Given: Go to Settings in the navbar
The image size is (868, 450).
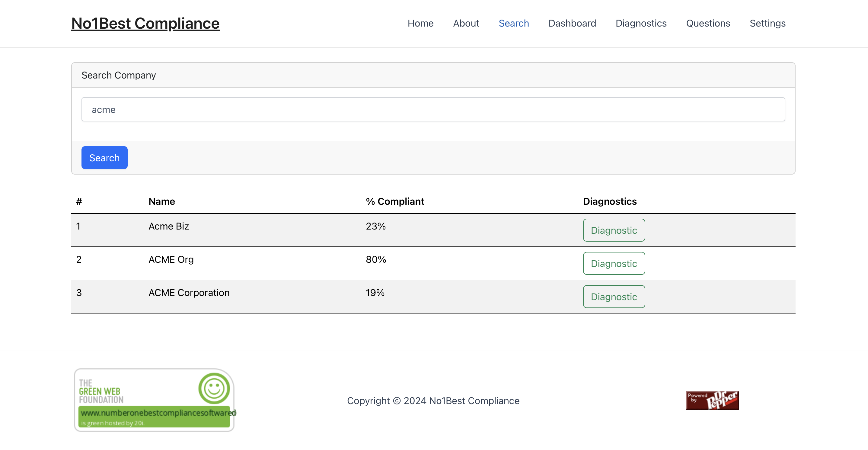Looking at the screenshot, I should pos(767,23).
